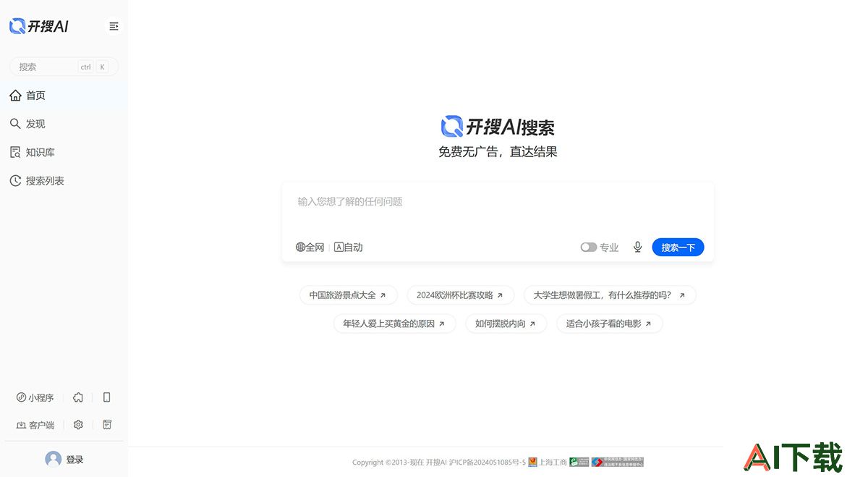
Task: Click the user avatar icon
Action: pos(53,459)
